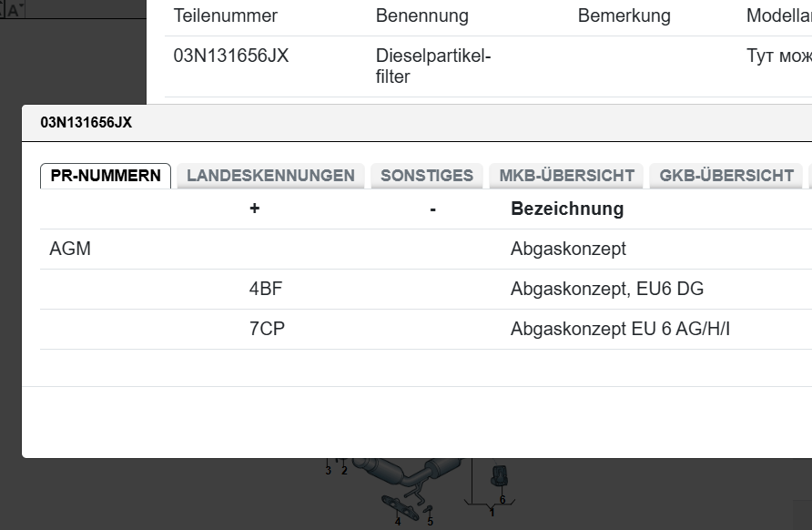Open the font size "A" dropdown

pyautogui.click(x=15, y=10)
